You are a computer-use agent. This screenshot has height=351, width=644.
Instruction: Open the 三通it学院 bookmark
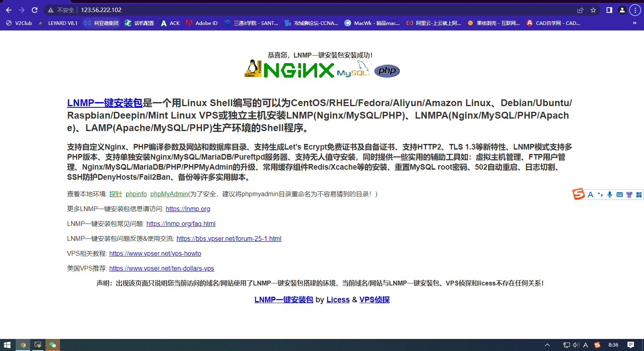coord(252,23)
